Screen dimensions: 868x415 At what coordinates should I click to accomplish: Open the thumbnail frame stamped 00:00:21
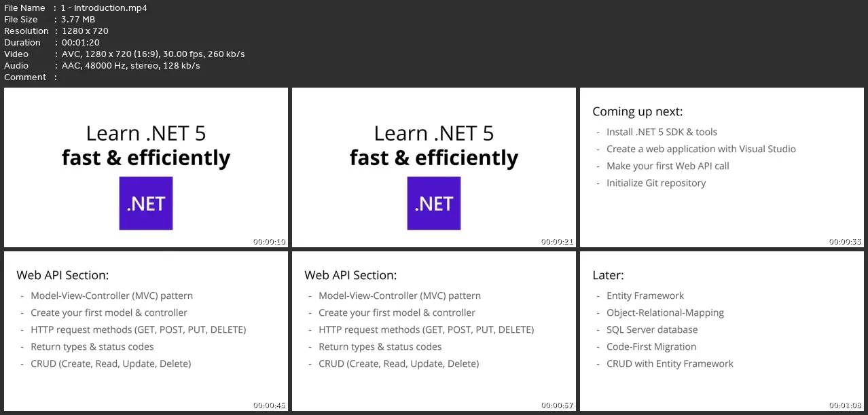(x=434, y=167)
